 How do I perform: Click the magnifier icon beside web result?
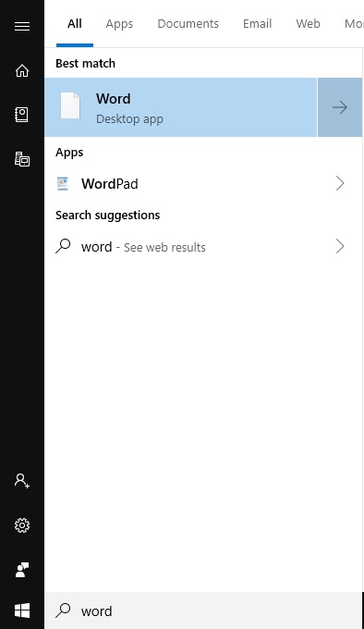pos(63,246)
